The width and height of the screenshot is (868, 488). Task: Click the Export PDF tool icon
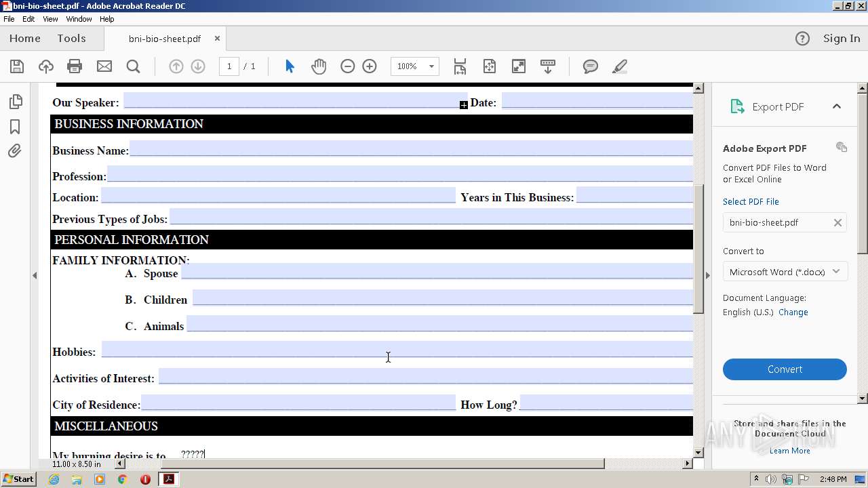(737, 106)
